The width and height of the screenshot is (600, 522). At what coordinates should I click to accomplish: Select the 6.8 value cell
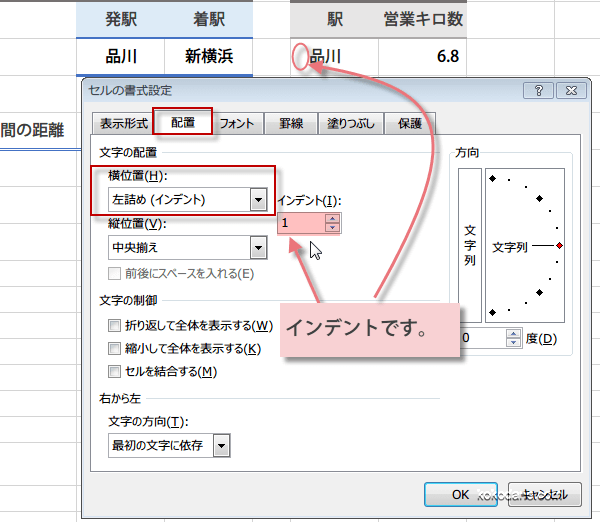(x=422, y=57)
